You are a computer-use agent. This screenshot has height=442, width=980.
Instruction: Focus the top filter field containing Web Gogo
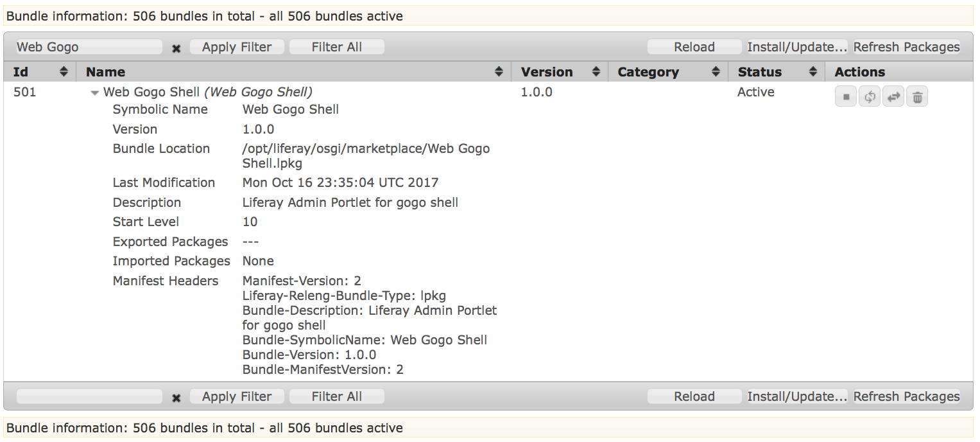[x=89, y=47]
